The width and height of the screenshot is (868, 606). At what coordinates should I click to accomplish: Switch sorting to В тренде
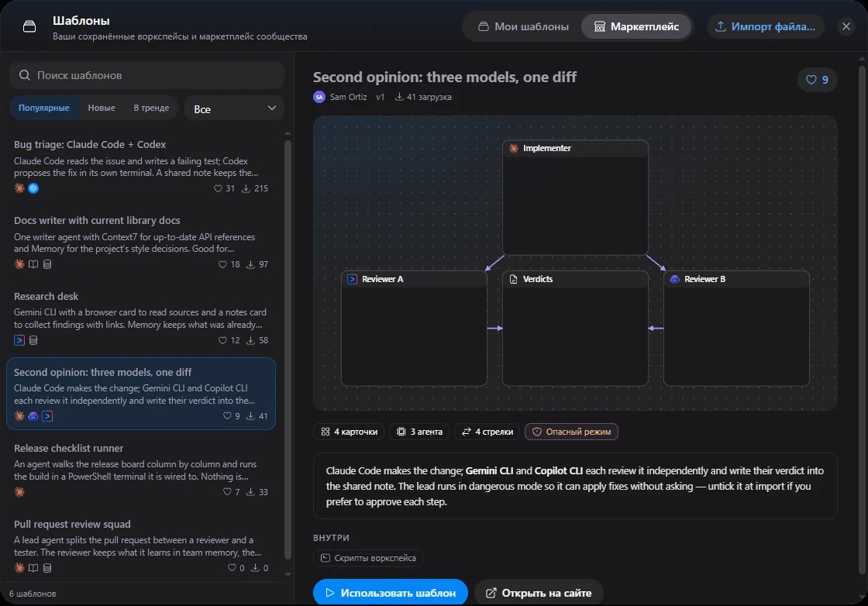coord(151,108)
